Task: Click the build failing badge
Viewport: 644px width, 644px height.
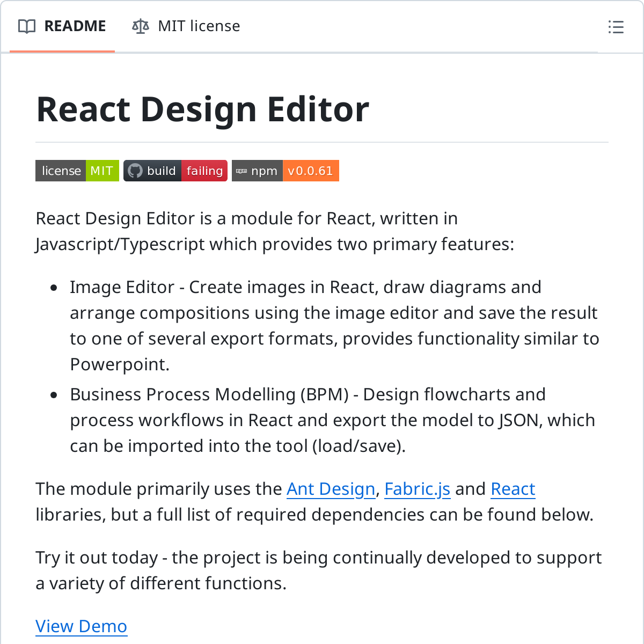Action: pos(175,171)
